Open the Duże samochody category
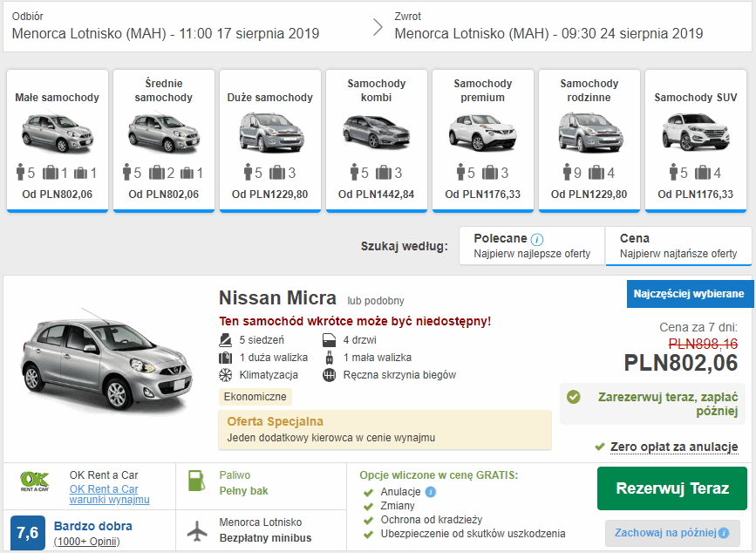756x553 pixels. pyautogui.click(x=270, y=140)
